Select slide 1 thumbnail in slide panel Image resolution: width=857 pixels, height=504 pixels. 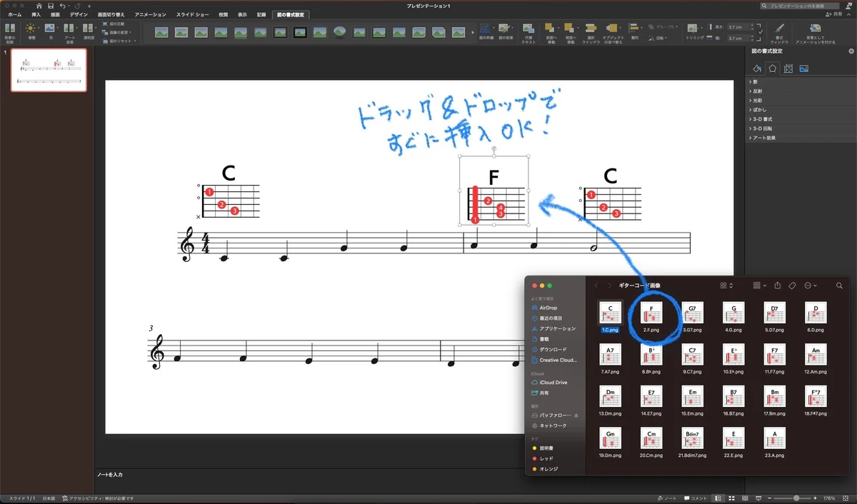(49, 70)
